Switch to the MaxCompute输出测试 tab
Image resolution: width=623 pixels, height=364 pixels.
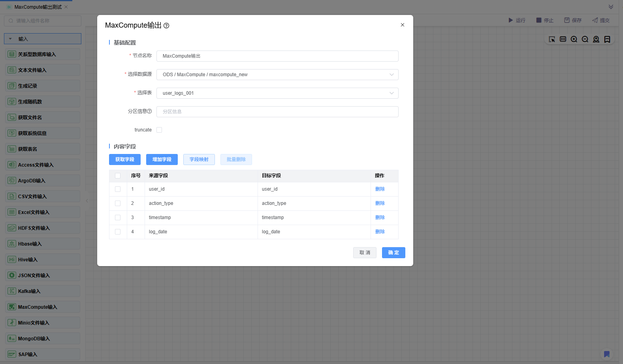point(38,7)
